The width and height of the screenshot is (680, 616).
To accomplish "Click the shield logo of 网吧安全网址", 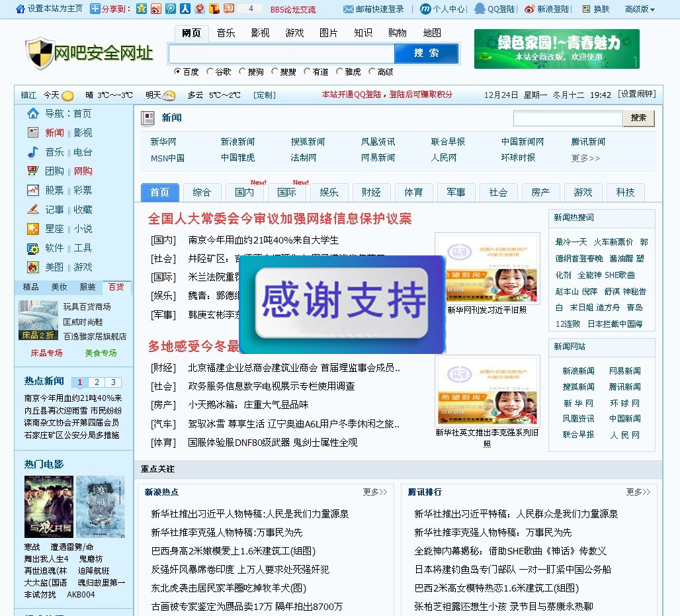I will (40, 53).
